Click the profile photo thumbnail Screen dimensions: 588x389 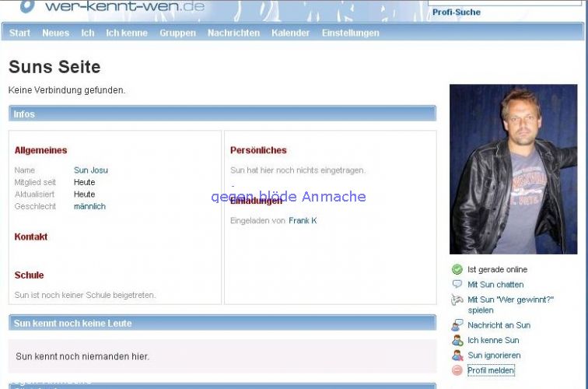[x=513, y=169]
